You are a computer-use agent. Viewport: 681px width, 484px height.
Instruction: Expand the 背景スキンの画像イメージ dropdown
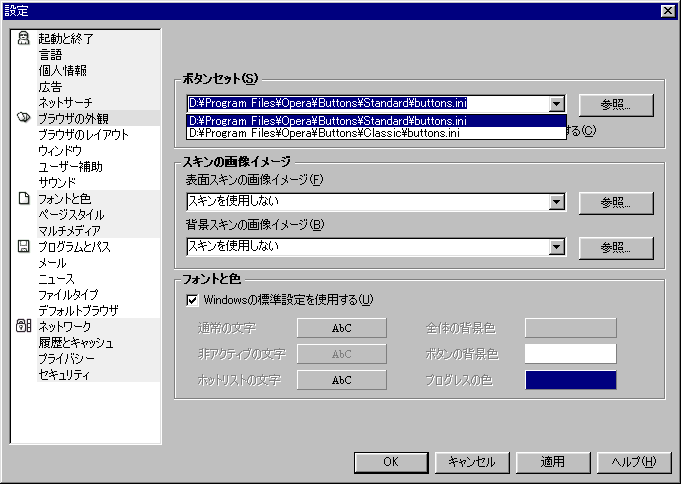tap(556, 247)
